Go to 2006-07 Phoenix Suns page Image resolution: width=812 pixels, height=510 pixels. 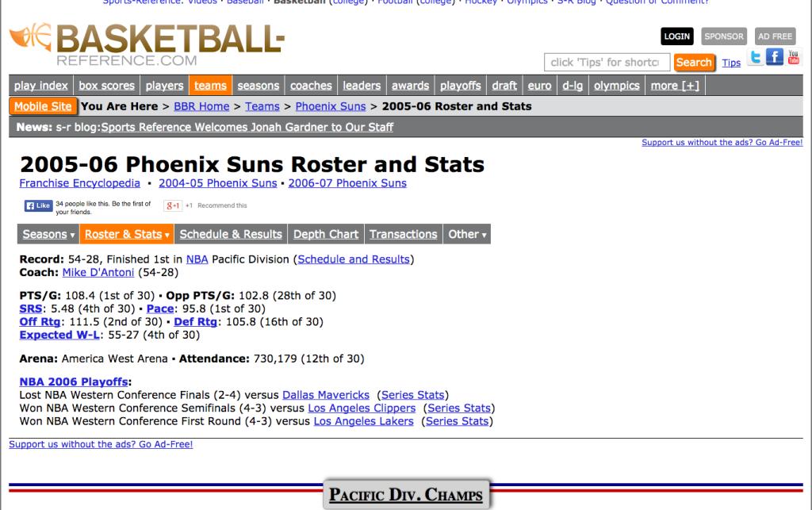347,182
